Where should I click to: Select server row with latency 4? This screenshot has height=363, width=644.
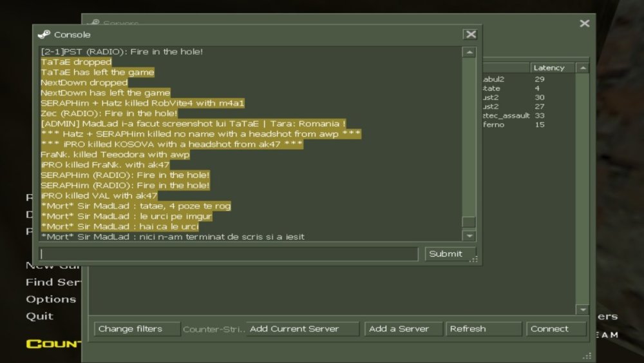pyautogui.click(x=528, y=88)
